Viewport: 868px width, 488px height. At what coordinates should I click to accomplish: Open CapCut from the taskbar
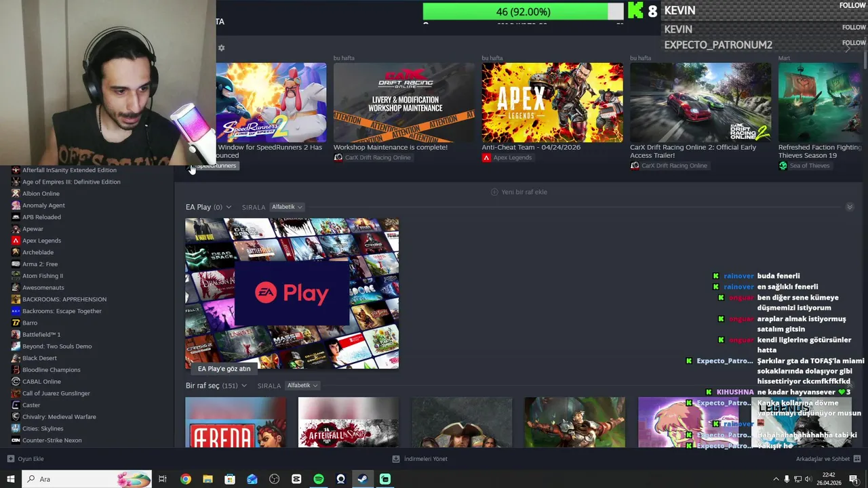296,479
